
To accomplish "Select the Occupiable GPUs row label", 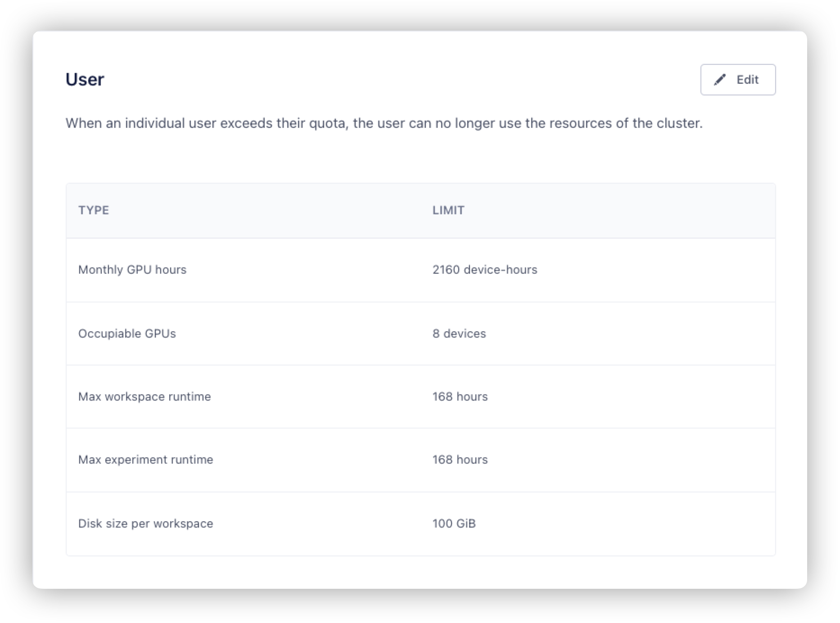I will click(x=127, y=334).
